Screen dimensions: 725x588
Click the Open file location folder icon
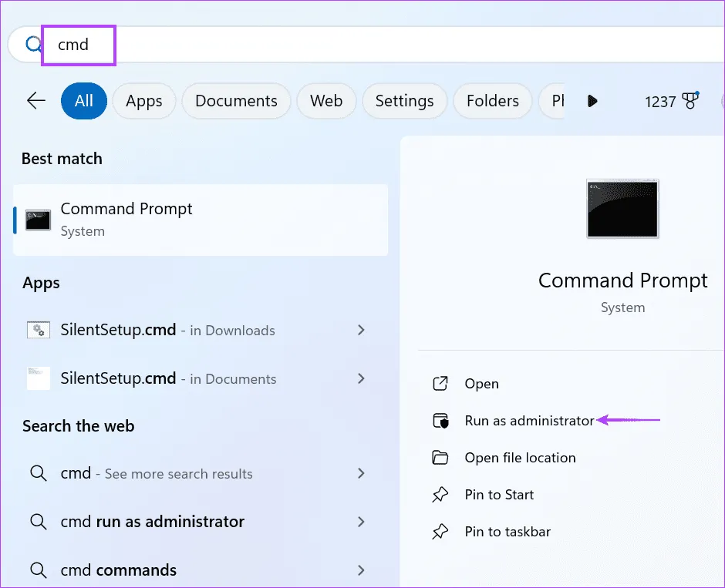point(440,458)
